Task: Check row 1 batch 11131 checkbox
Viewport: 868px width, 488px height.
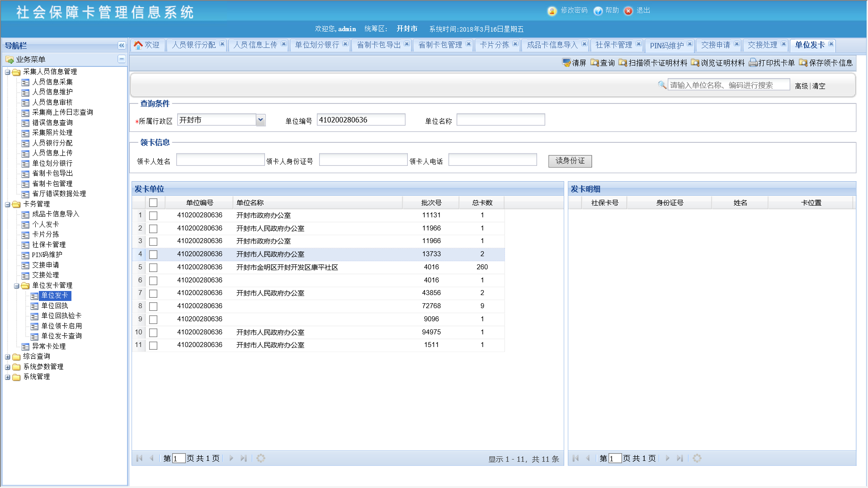Action: tap(153, 216)
